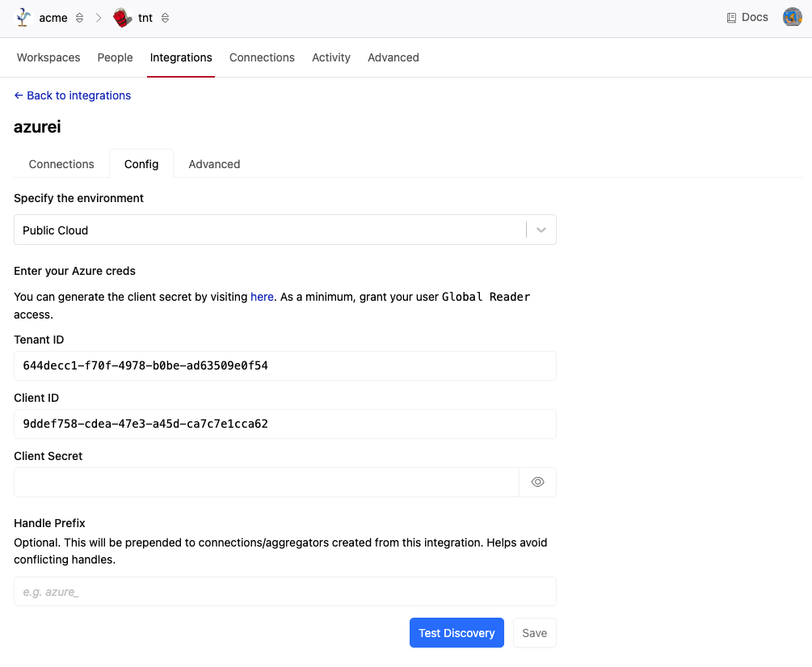812x667 pixels.
Task: Switch to the Workspaces tab
Action: coord(48,57)
